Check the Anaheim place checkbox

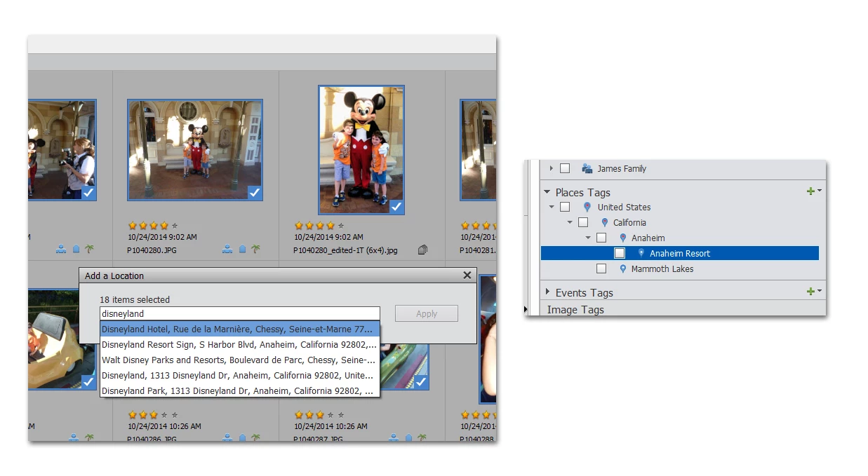click(x=601, y=238)
